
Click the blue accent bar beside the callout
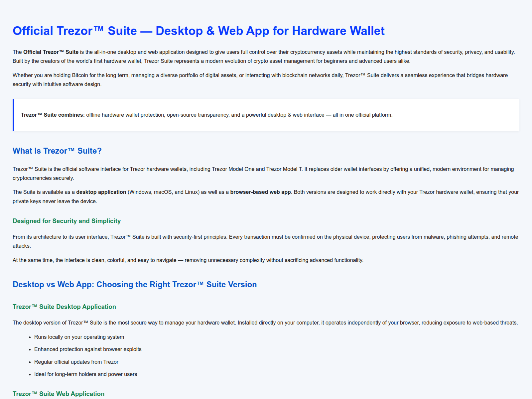click(x=13, y=115)
